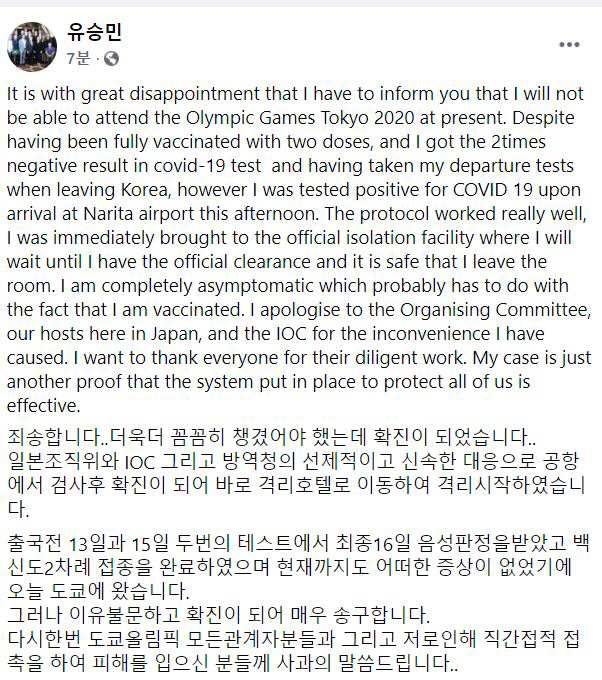The width and height of the screenshot is (602, 680).
Task: Open the post via 7분 timestamp
Action: point(78,58)
